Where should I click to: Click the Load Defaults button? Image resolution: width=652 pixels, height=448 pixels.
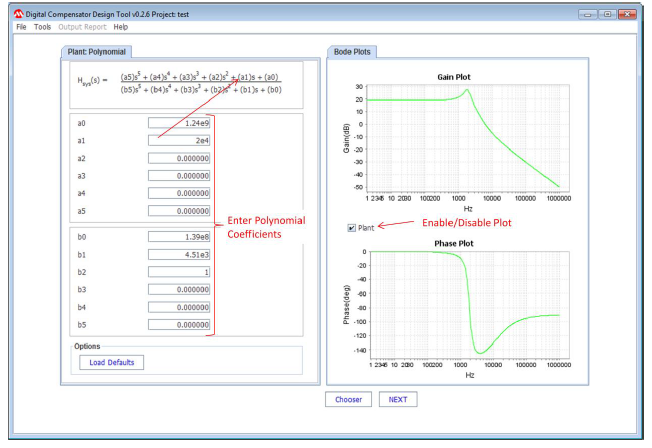[x=112, y=362]
